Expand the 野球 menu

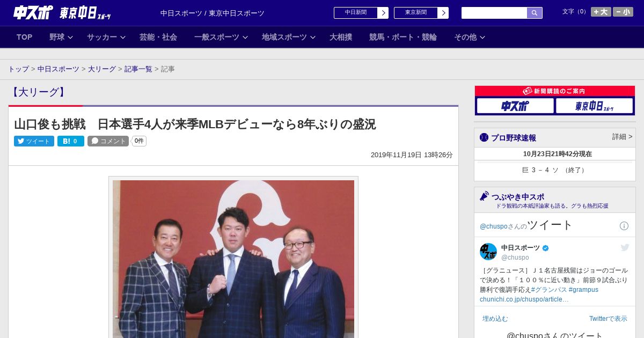(61, 37)
